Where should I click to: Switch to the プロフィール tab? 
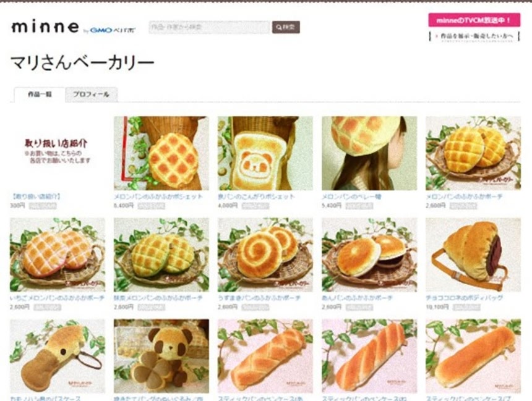click(x=92, y=95)
